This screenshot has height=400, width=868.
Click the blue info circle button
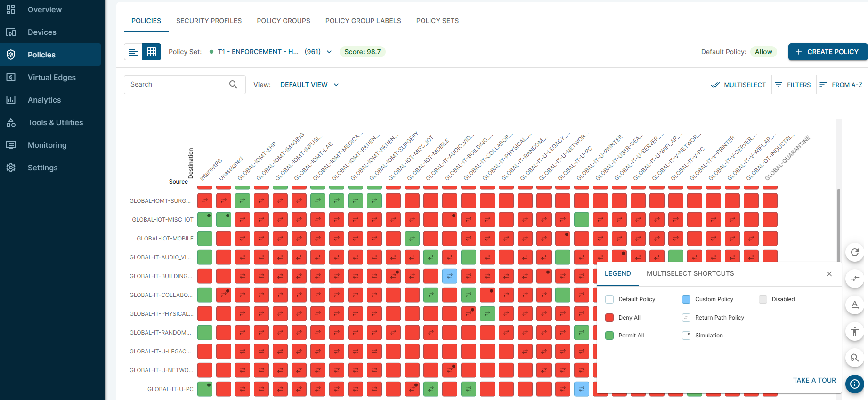854,384
